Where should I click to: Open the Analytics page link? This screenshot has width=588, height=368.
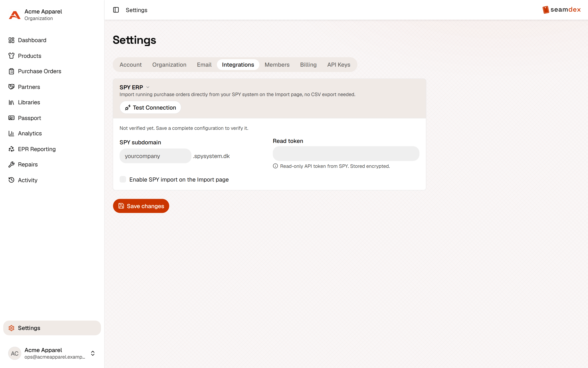pos(52,133)
